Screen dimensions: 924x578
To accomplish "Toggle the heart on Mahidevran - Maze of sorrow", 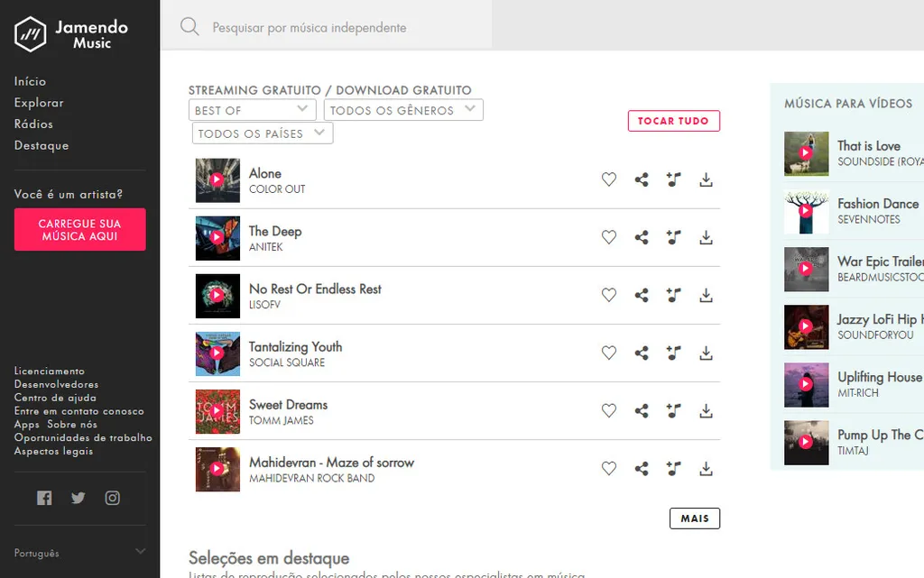I will pyautogui.click(x=609, y=468).
